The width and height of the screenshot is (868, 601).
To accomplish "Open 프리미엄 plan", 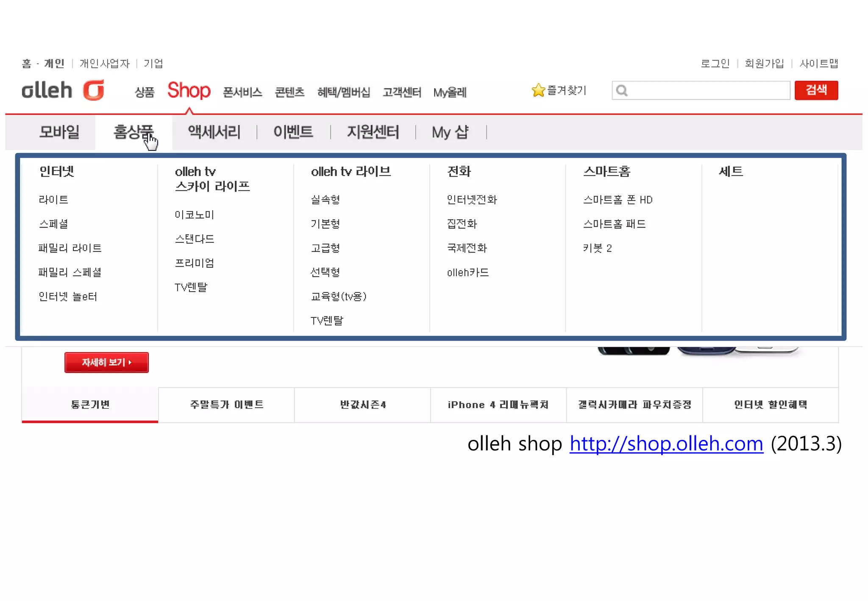I will pyautogui.click(x=195, y=263).
